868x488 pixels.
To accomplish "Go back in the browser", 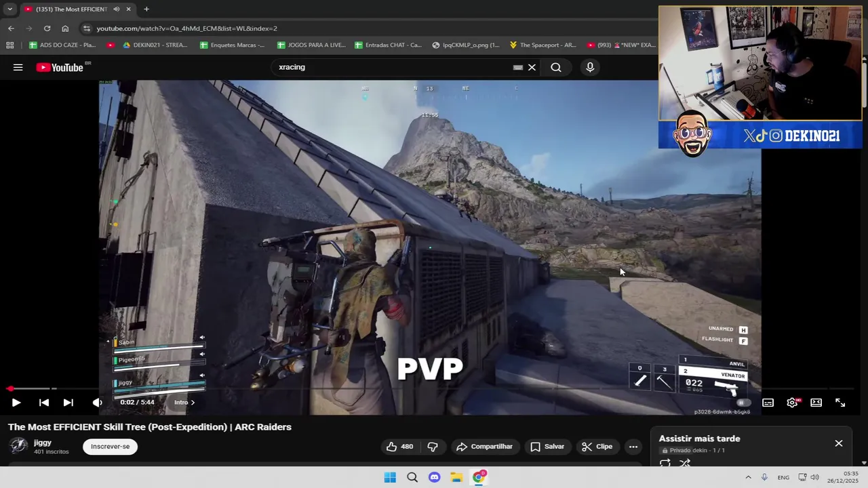I will 11,28.
